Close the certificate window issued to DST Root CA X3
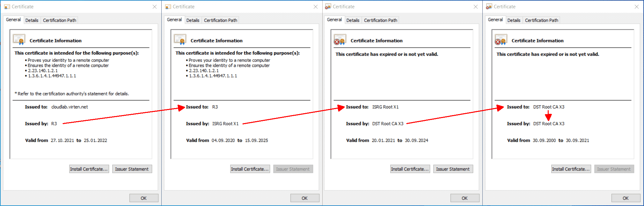This screenshot has height=206, width=644. [x=637, y=7]
